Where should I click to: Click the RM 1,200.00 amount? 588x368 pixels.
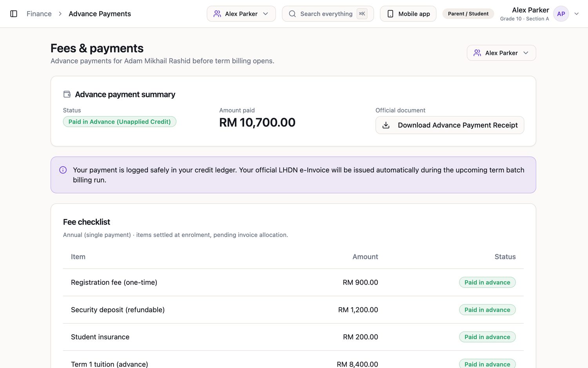[x=358, y=310]
